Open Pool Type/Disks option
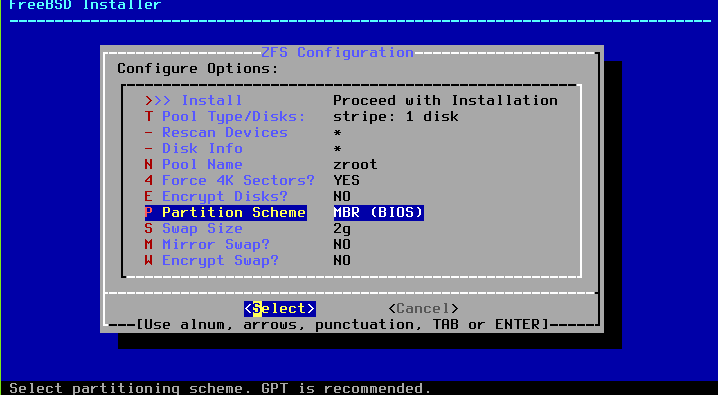Image resolution: width=718 pixels, height=395 pixels. tap(225, 116)
